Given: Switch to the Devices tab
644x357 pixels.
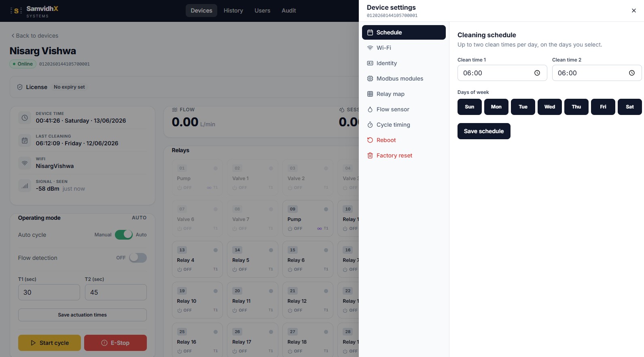Looking at the screenshot, I should [201, 11].
